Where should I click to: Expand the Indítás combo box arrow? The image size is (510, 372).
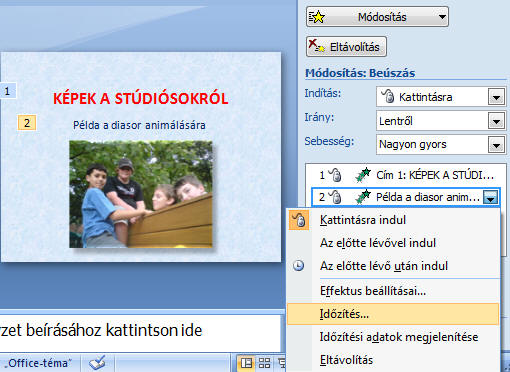point(496,97)
